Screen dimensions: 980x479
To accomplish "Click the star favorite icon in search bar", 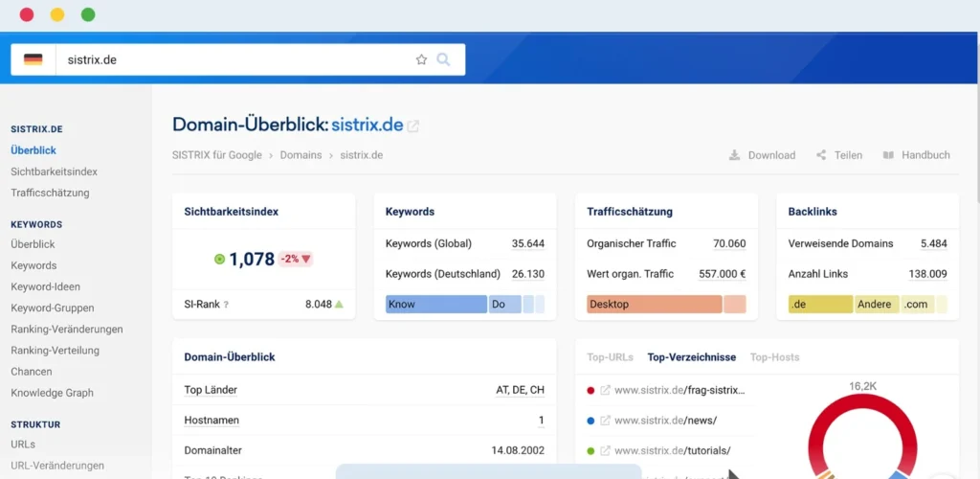I will (421, 59).
